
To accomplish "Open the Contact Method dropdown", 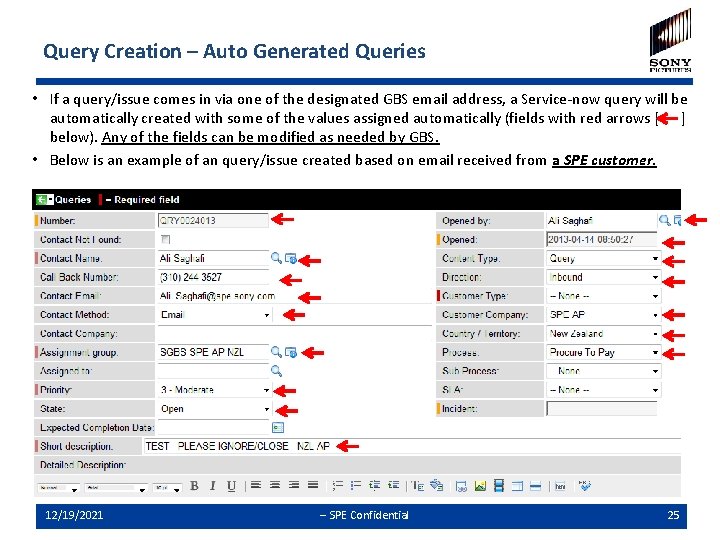I will (214, 315).
